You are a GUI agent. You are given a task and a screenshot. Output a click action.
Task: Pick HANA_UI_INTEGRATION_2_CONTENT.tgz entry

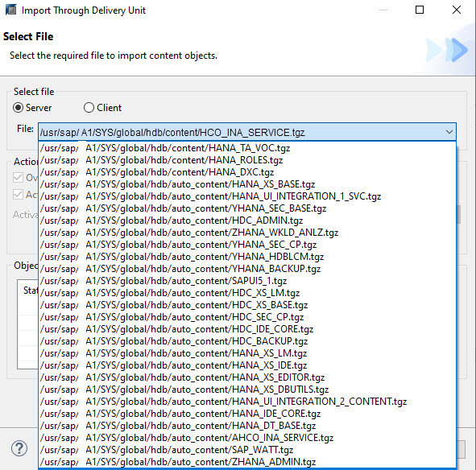pyautogui.click(x=247, y=402)
